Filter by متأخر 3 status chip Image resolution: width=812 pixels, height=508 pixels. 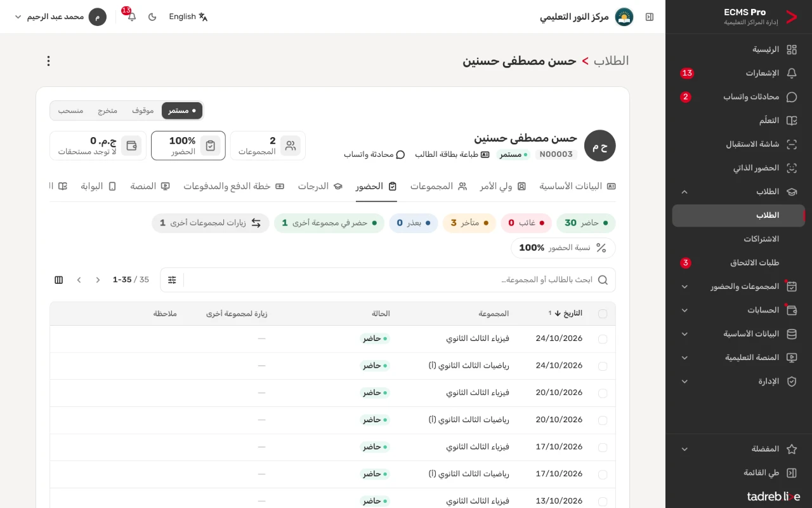[x=469, y=223]
